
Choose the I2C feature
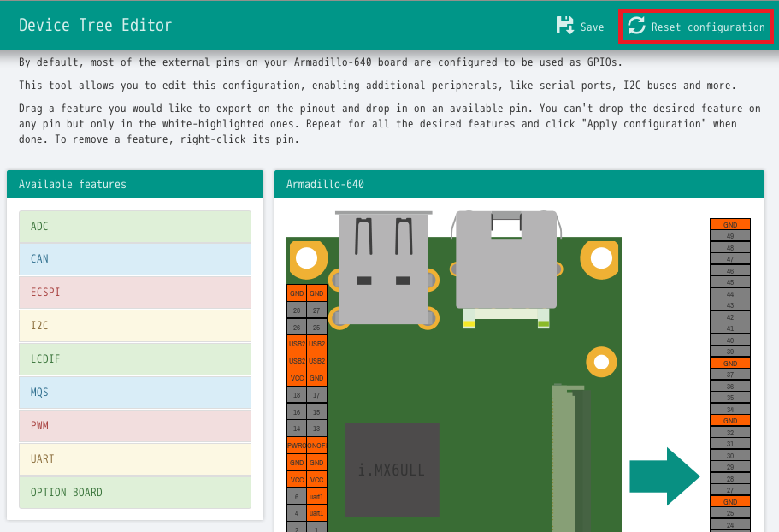(135, 326)
